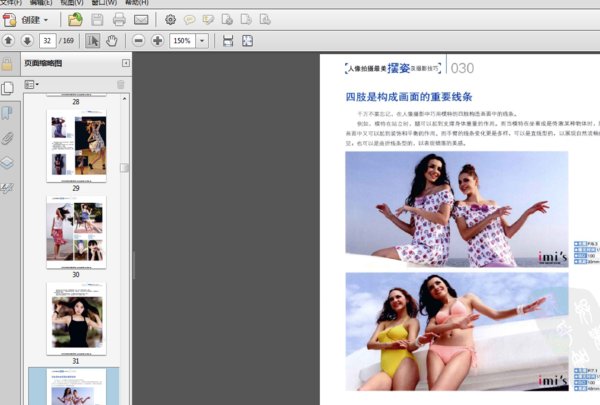Click the page number input field
This screenshot has width=600, height=405.
point(47,41)
